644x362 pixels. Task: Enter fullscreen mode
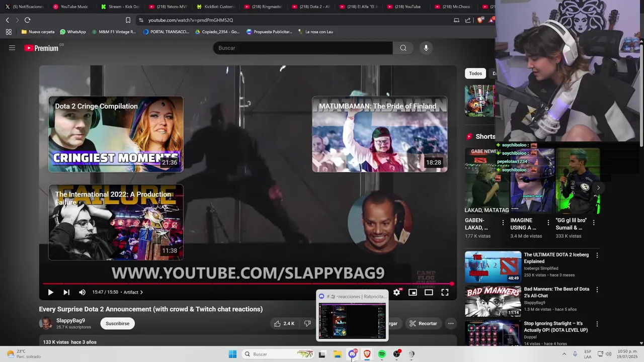point(445,292)
